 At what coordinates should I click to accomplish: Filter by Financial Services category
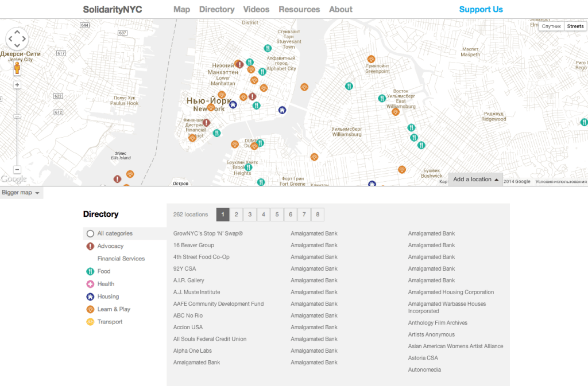pos(121,259)
